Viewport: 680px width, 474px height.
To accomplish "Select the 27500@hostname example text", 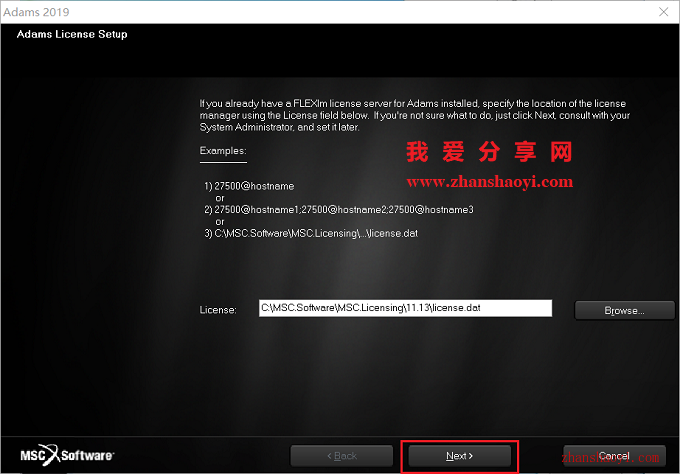I will tap(254, 186).
